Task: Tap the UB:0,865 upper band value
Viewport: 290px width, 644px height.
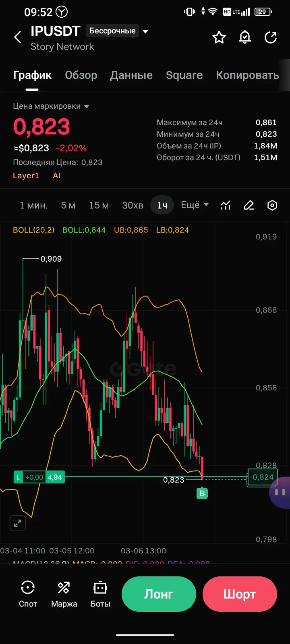Action: [131, 230]
